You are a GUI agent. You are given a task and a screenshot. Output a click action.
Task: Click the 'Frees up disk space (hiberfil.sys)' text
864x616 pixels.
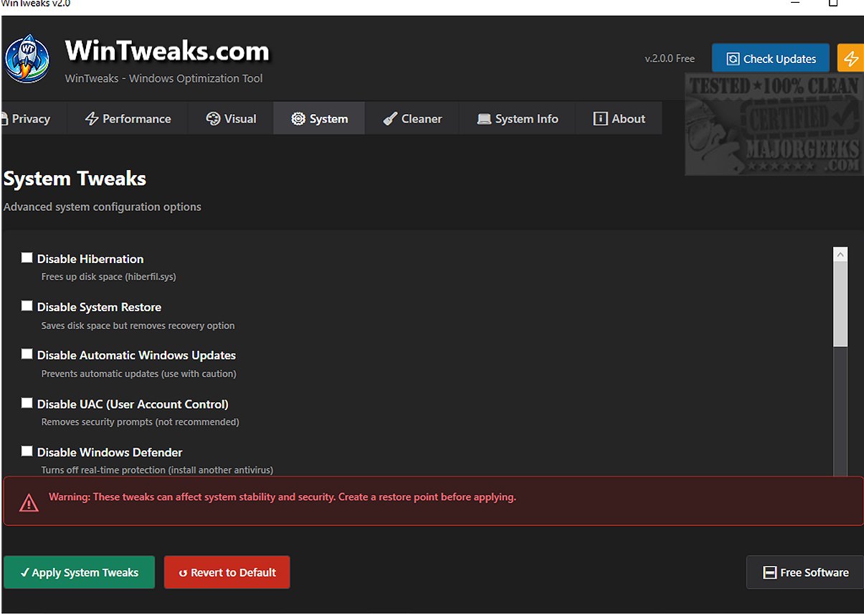[109, 277]
